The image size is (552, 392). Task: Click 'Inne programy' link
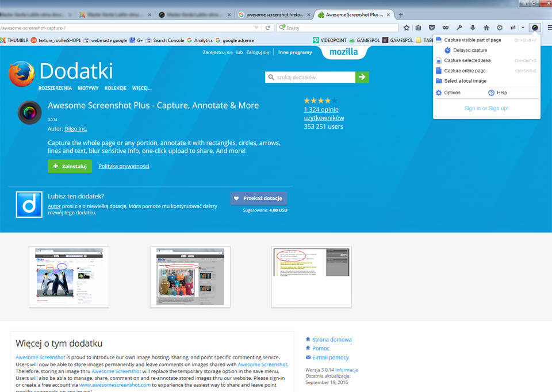295,52
